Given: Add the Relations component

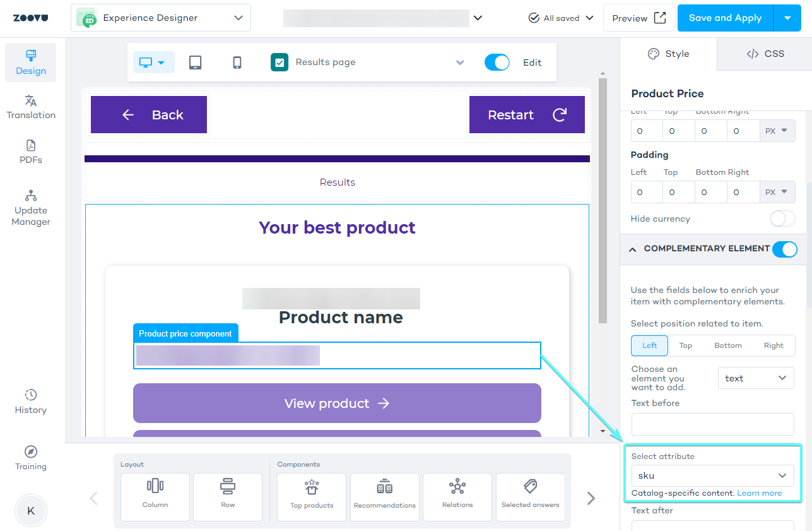Looking at the screenshot, I should [x=457, y=497].
